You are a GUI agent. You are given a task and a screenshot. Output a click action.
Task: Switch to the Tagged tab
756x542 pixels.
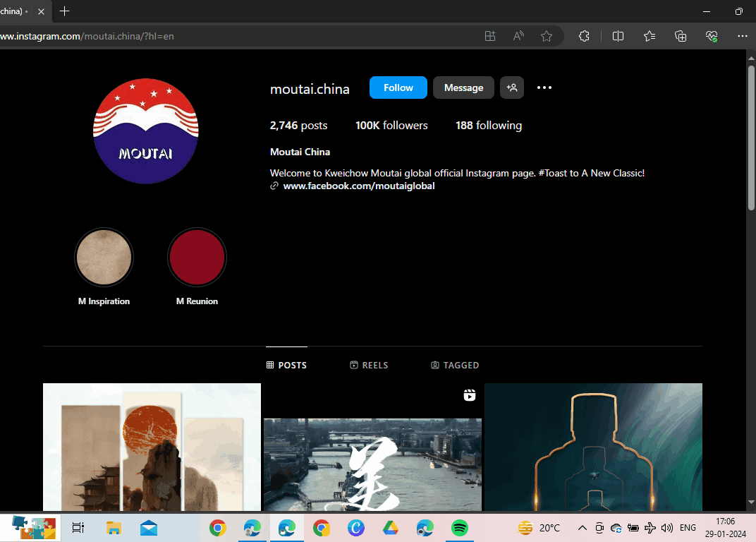click(x=455, y=365)
